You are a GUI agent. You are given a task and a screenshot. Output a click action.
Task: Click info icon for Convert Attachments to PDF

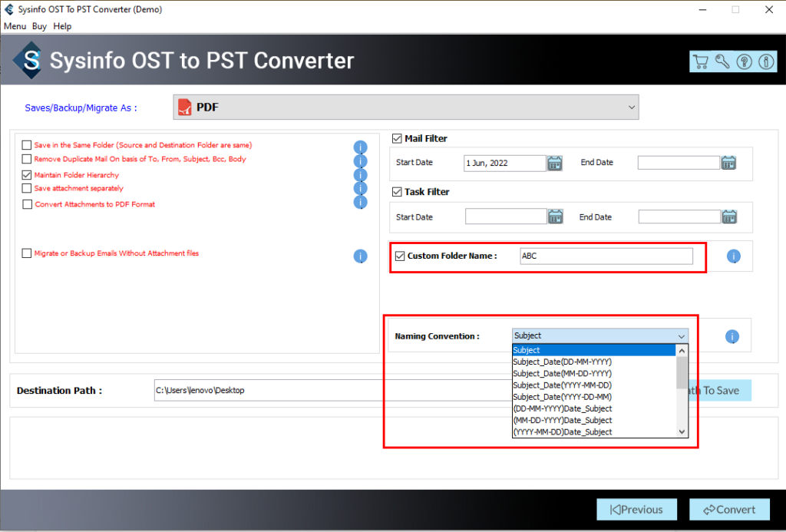(361, 202)
